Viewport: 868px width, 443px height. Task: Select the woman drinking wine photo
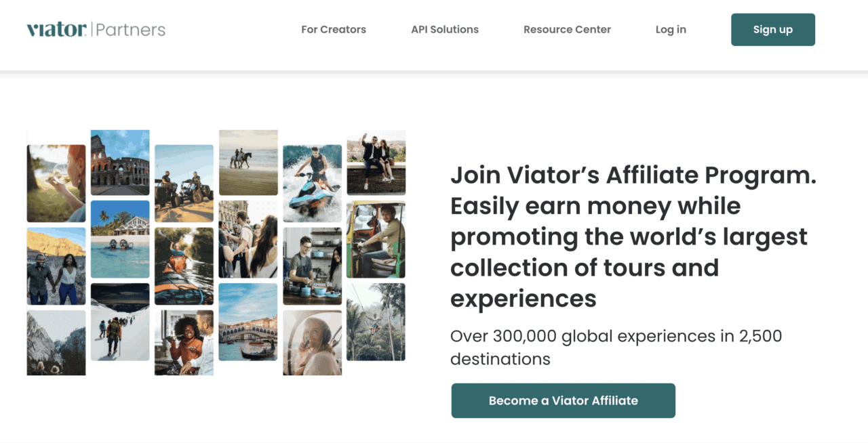click(x=56, y=184)
